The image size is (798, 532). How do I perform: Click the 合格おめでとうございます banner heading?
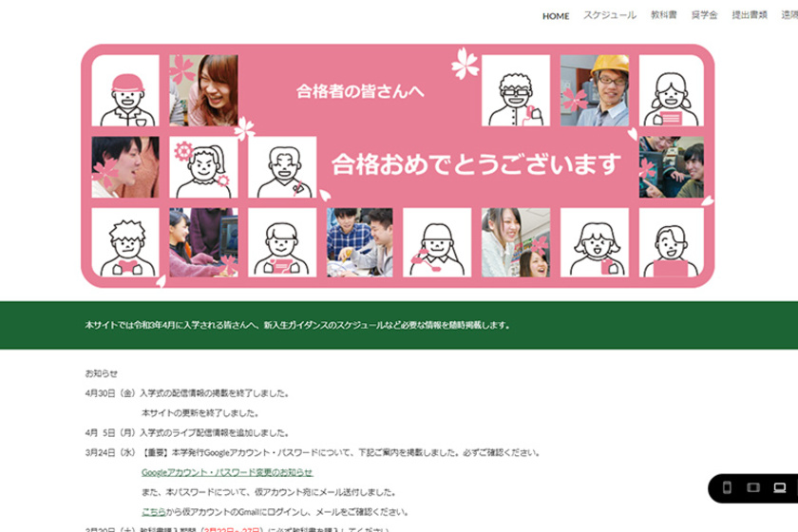(x=475, y=164)
